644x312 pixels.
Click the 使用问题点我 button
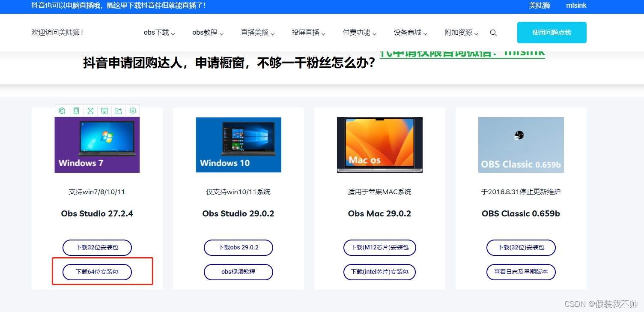[552, 33]
